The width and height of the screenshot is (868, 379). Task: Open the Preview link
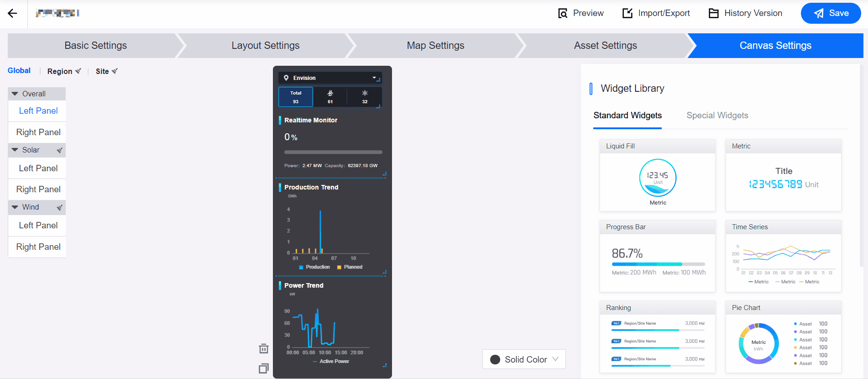(x=581, y=13)
